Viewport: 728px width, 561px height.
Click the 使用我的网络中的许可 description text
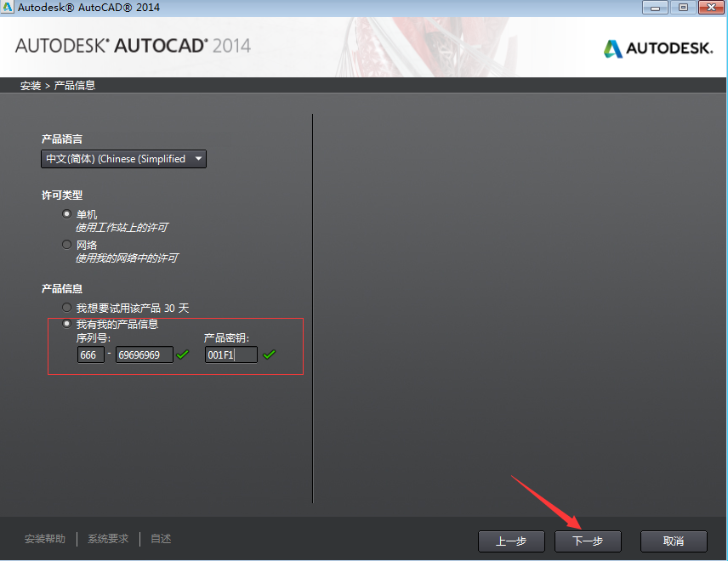pos(127,258)
